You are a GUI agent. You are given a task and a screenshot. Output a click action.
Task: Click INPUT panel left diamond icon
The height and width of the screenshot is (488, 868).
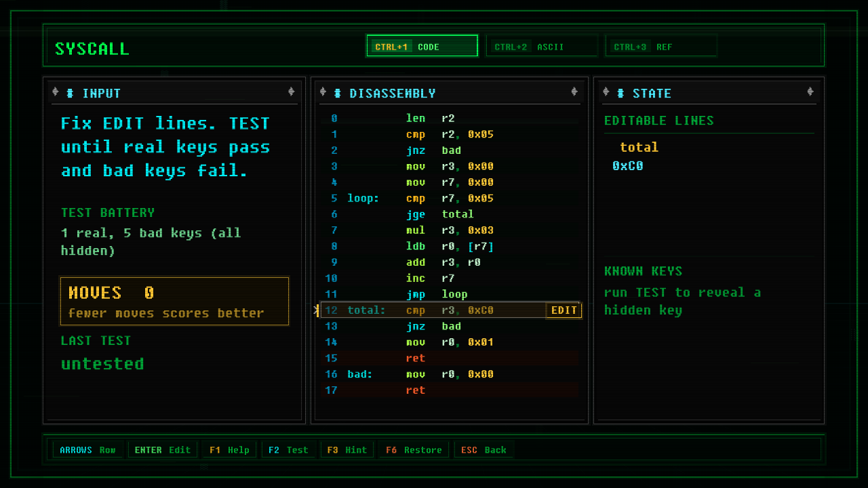[56, 92]
